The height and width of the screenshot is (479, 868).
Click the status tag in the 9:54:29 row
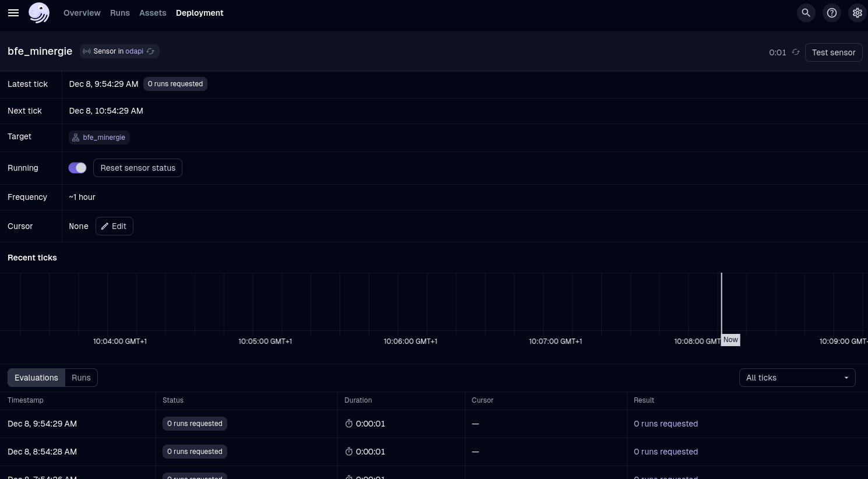point(195,424)
